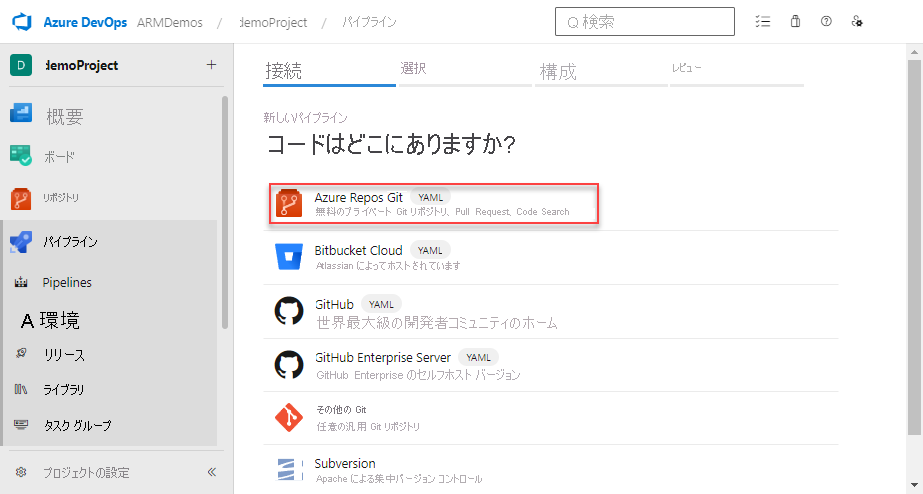Image resolution: width=923 pixels, height=494 pixels.
Task: Click the ボード boards icon
Action: (x=21, y=155)
